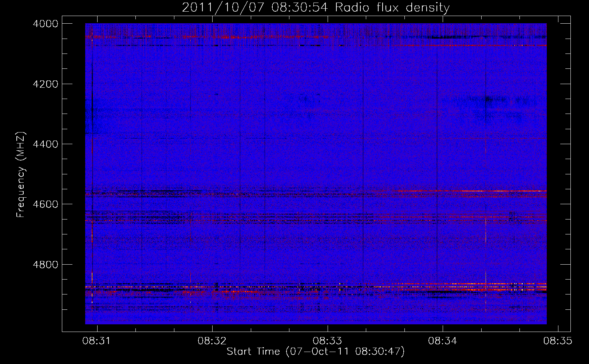Image resolution: width=589 pixels, height=364 pixels.
Task: Click the 4200 frequency tick label
Action: point(46,84)
